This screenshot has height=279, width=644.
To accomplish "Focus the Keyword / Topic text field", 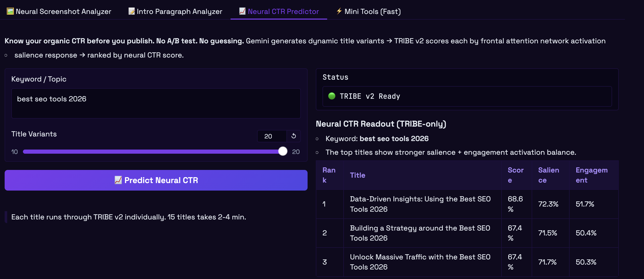I will pyautogui.click(x=156, y=103).
